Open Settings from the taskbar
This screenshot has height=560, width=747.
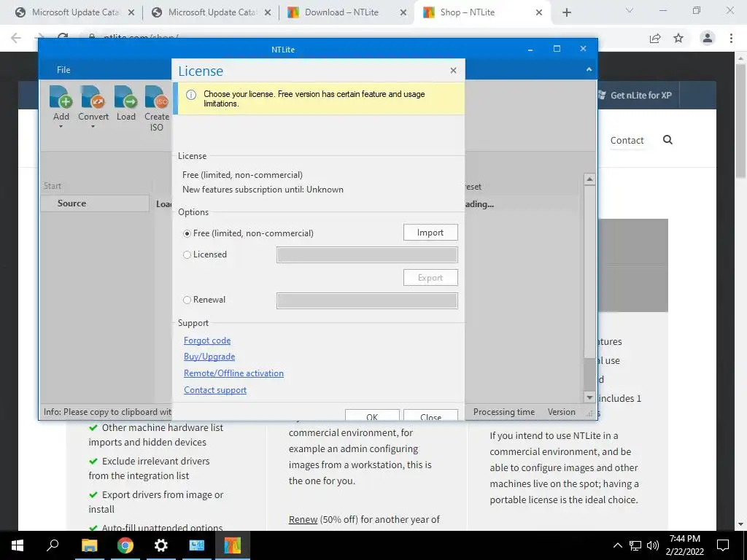161,545
